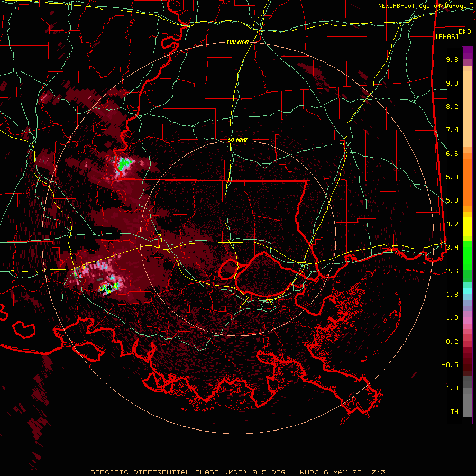This screenshot has height=476, width=476.
Task: Click the 50 NMI range ring label
Action: click(237, 140)
